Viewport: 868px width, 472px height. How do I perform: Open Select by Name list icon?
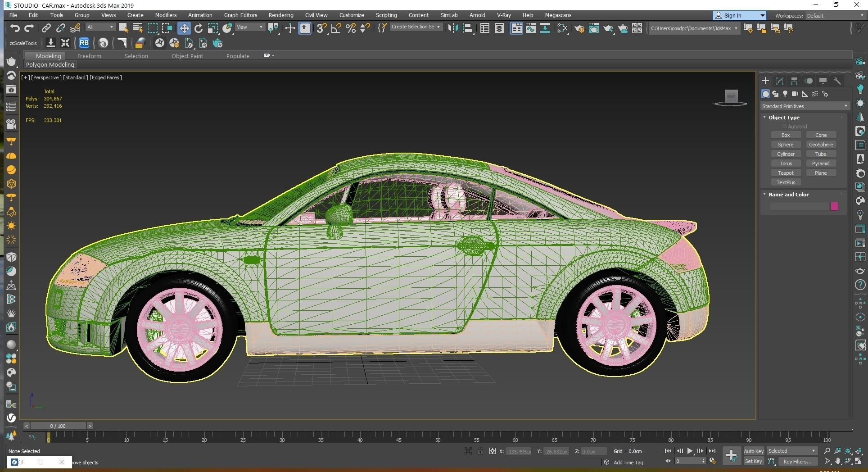tap(138, 28)
